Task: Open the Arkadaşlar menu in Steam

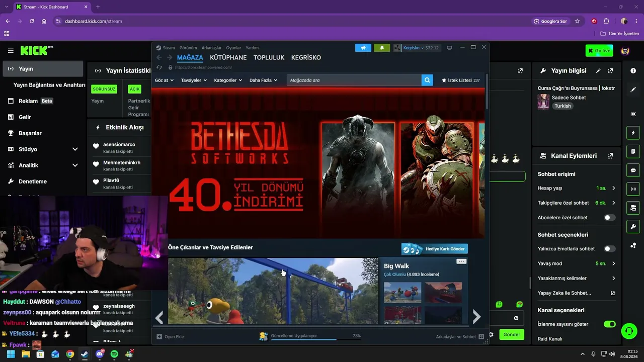Action: click(211, 48)
